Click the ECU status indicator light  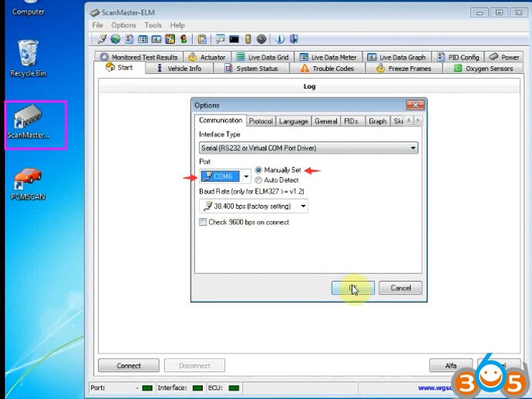pyautogui.click(x=234, y=387)
